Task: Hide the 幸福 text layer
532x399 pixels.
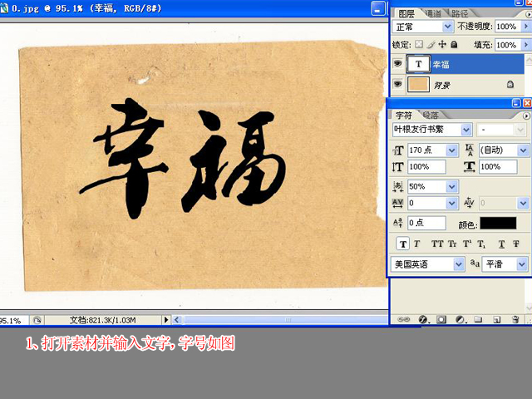Action: click(397, 63)
